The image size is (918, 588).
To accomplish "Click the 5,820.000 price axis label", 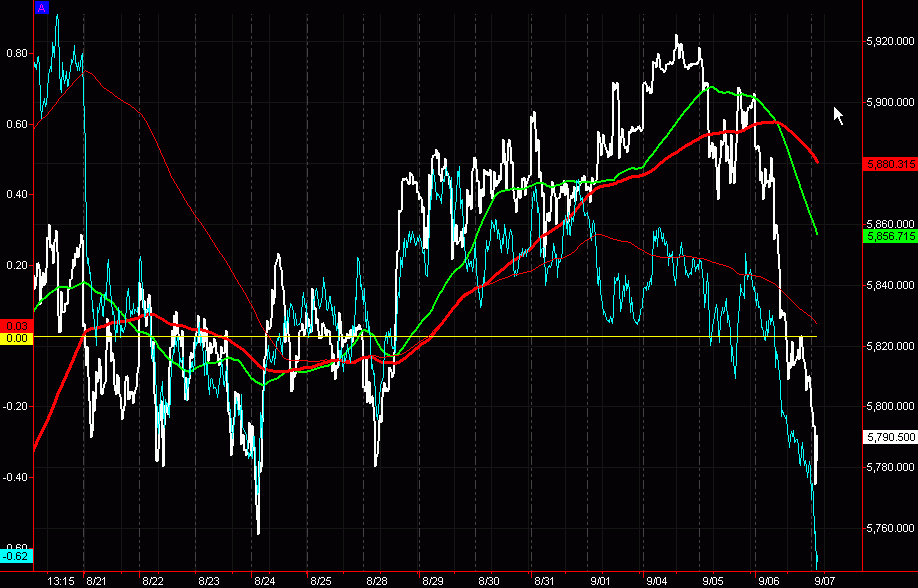I will click(x=890, y=346).
